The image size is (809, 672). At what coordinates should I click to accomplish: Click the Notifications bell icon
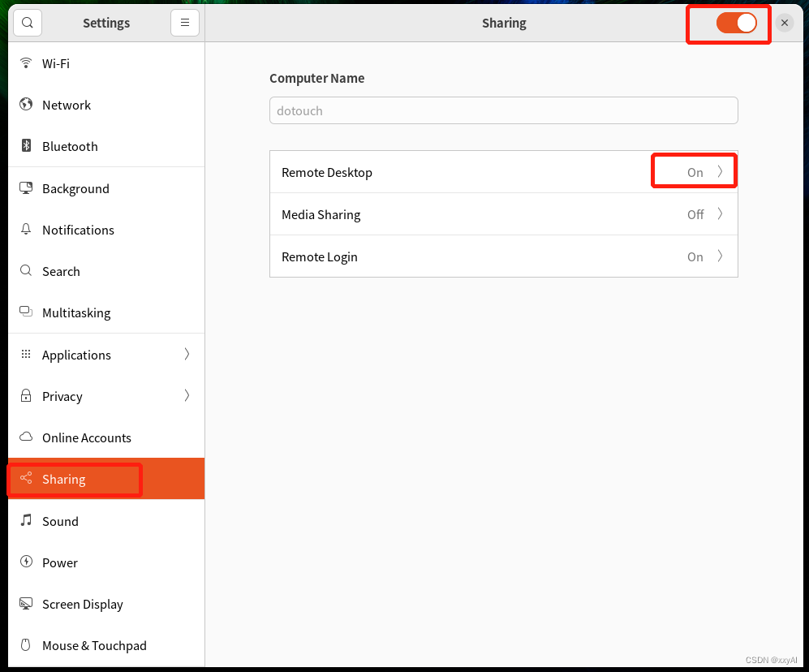click(26, 229)
